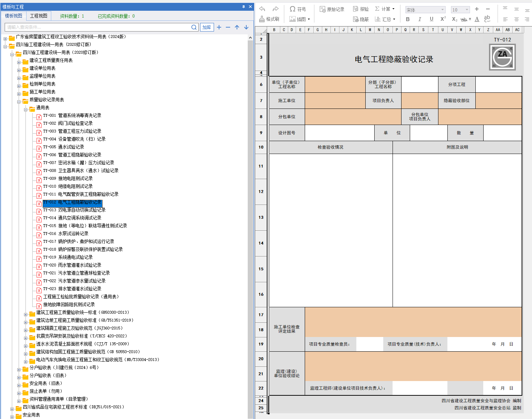
Task: Toggle underline formatting
Action: point(431,19)
